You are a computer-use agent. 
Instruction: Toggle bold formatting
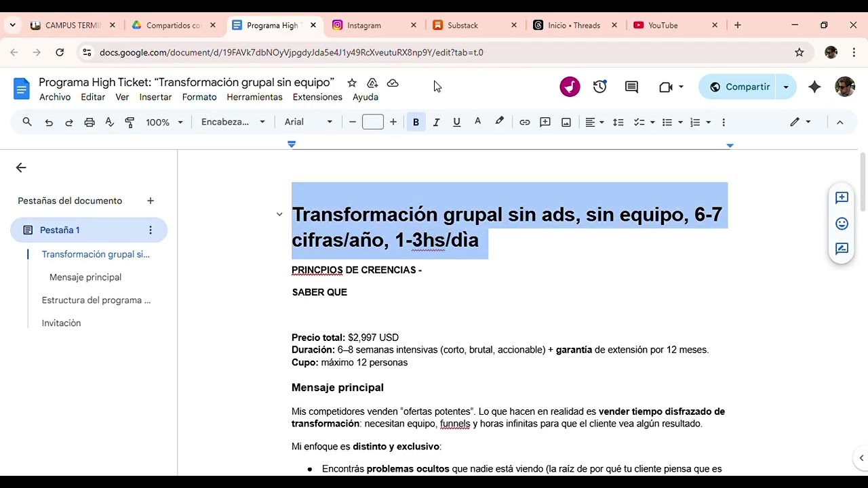click(x=416, y=122)
